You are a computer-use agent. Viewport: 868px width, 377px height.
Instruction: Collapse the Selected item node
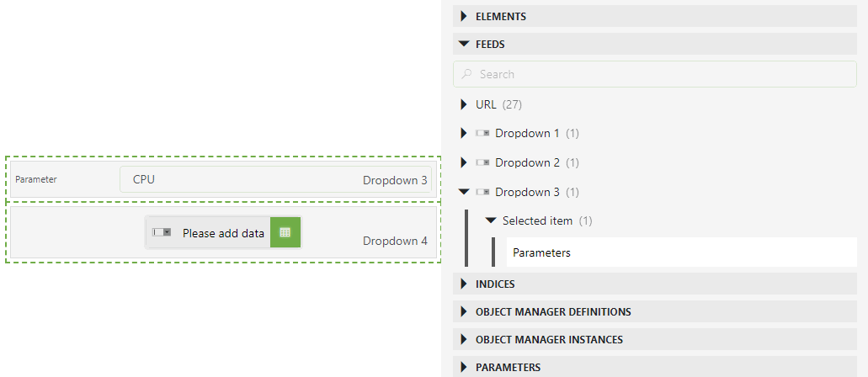(490, 220)
